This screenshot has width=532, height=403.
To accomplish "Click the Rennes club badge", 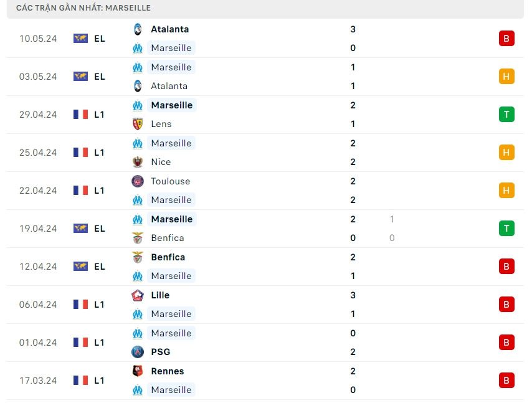I will 138,371.
